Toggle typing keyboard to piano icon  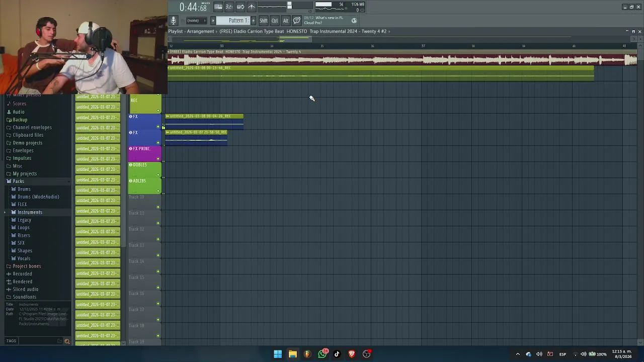[x=218, y=7]
